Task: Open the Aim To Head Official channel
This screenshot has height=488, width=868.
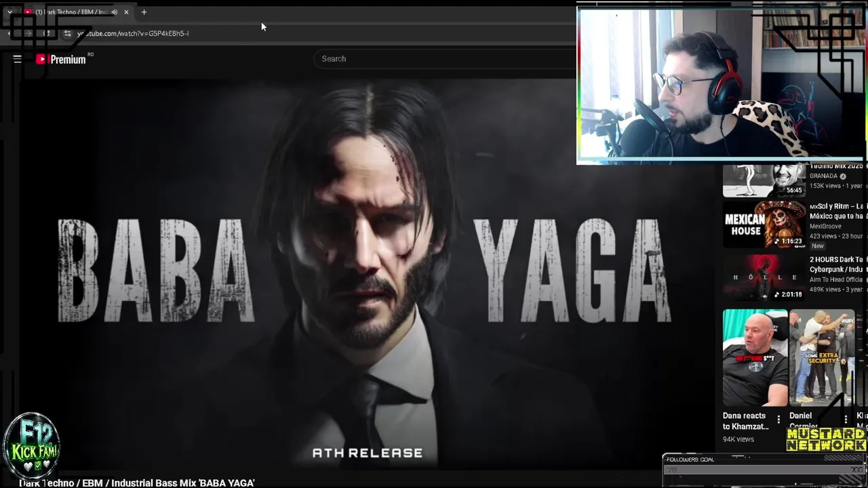Action: [836, 280]
